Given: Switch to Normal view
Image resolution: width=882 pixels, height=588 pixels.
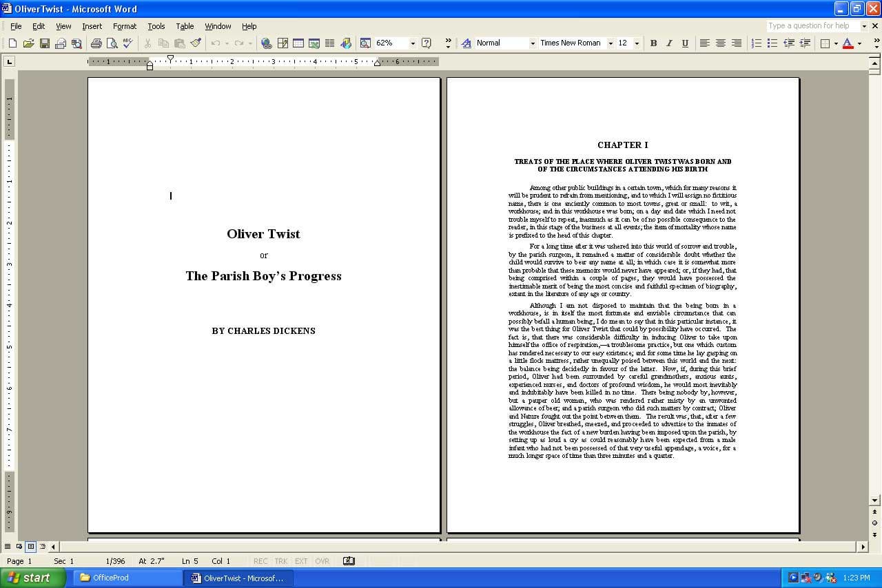Looking at the screenshot, I should click(8, 547).
